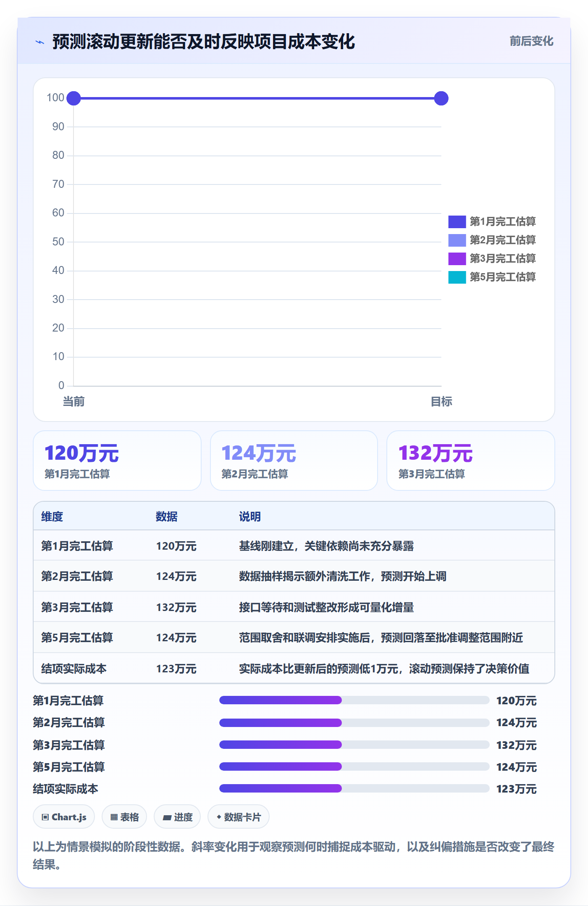
Task: Toggle the 第2月完工估算 legend swatch
Action: click(x=457, y=240)
